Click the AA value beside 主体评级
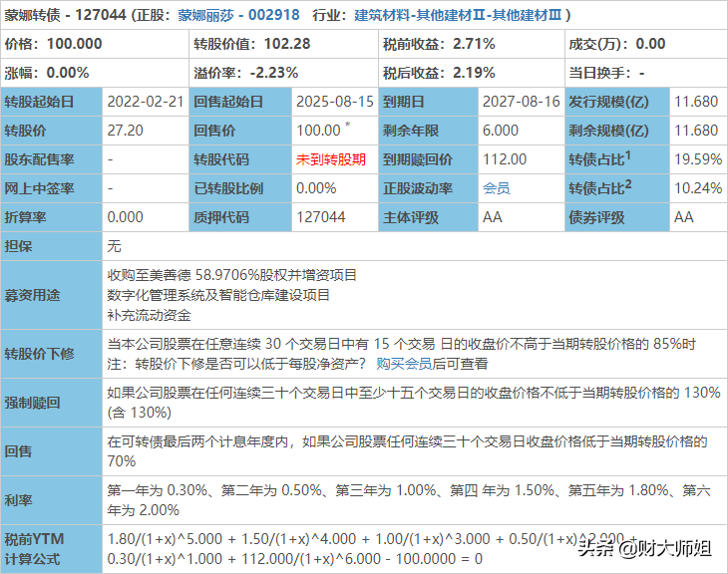Image resolution: width=728 pixels, height=574 pixels. click(x=493, y=217)
